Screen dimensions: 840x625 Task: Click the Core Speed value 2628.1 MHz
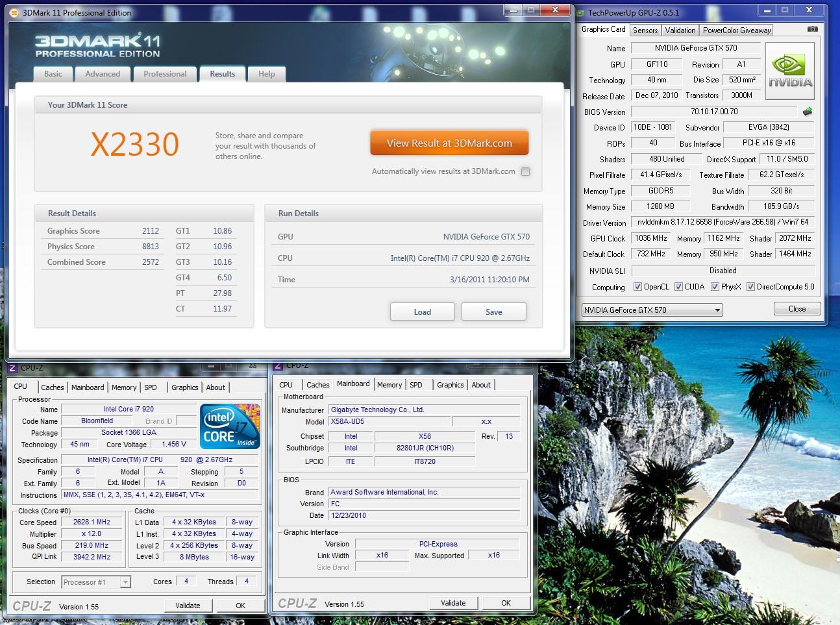[92, 522]
